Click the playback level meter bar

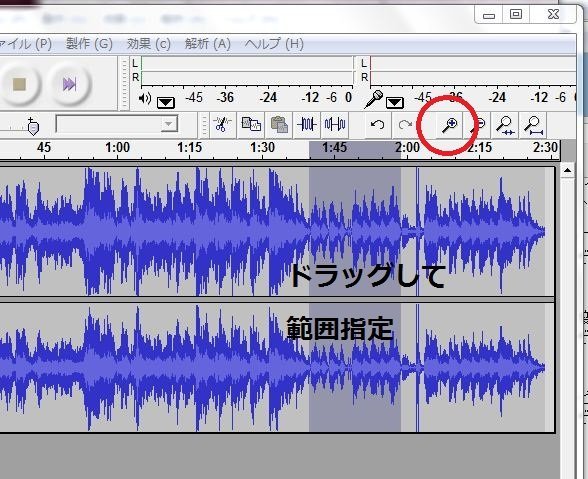tap(248, 71)
